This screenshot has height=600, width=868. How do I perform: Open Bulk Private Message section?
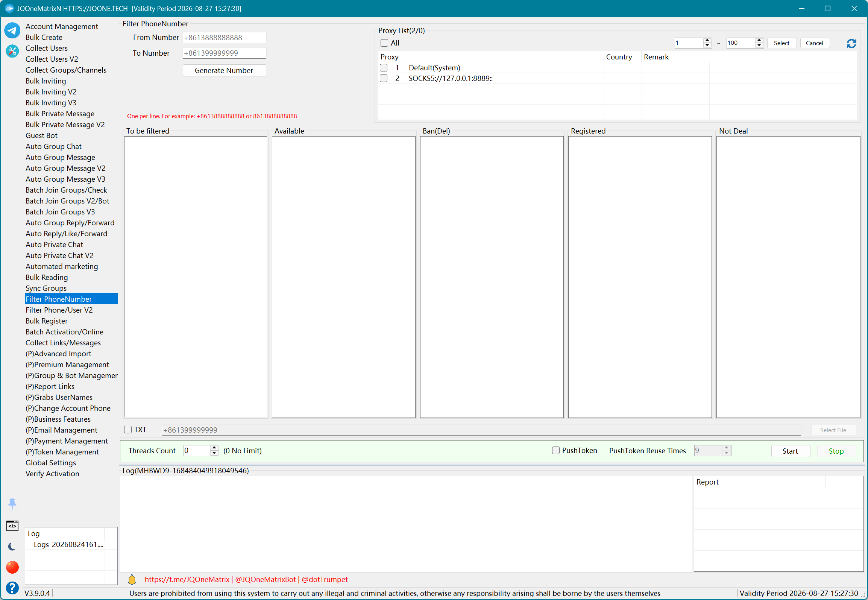(x=60, y=114)
